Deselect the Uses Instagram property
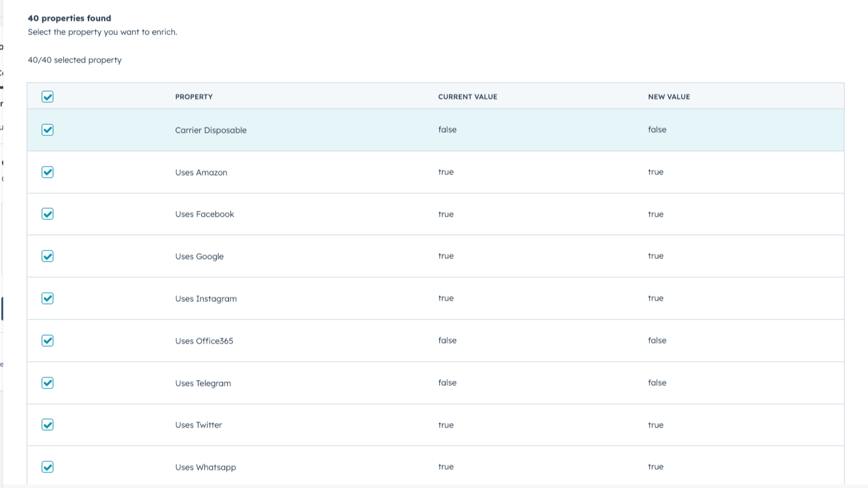This screenshot has height=488, width=868. pyautogui.click(x=47, y=298)
